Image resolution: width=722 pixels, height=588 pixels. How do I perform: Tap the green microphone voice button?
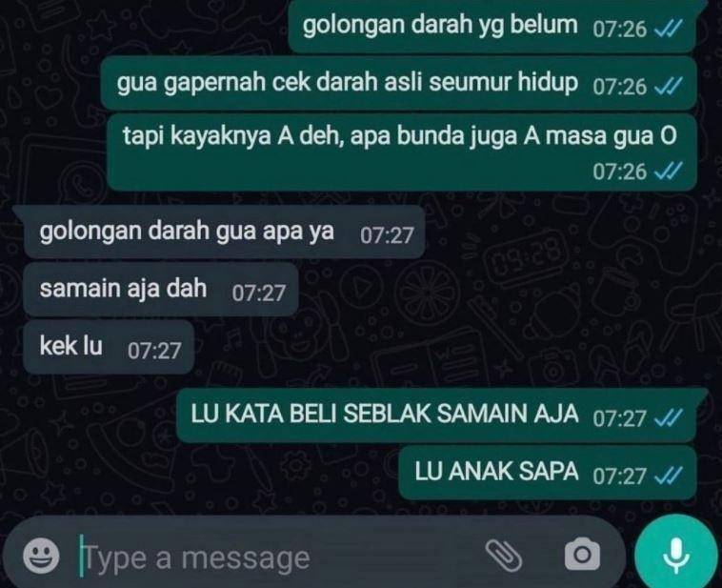(675, 555)
